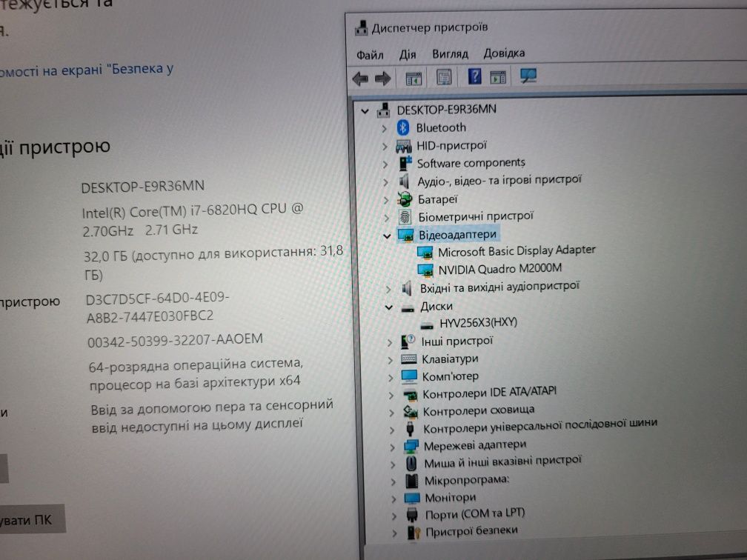Click the Відеоадаптери display icon
This screenshot has height=560, width=747.
(x=406, y=235)
